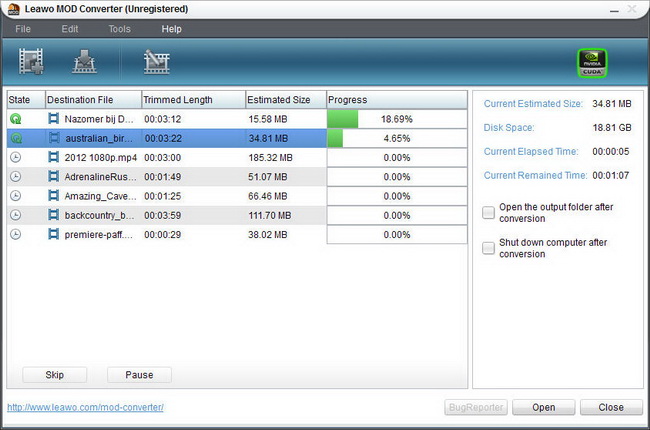This screenshot has height=430, width=650.
Task: Click the 51.07 MB estimated size cell
Action: 267,177
